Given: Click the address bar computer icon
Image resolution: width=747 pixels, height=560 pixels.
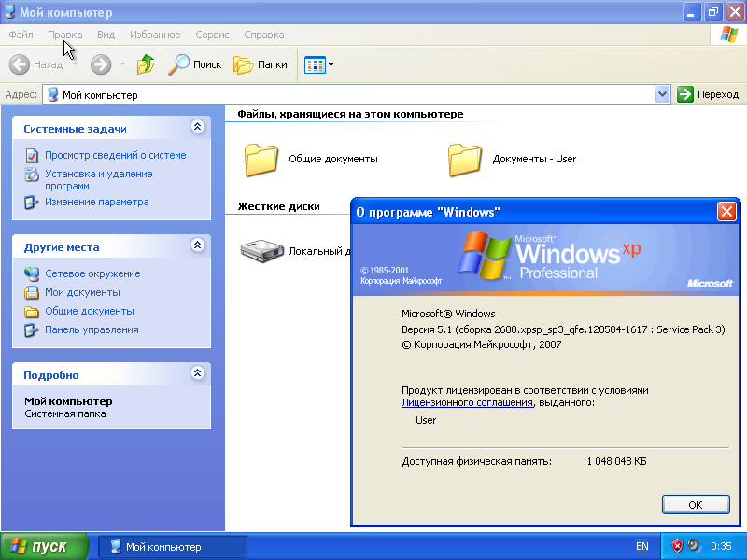Looking at the screenshot, I should pyautogui.click(x=53, y=95).
